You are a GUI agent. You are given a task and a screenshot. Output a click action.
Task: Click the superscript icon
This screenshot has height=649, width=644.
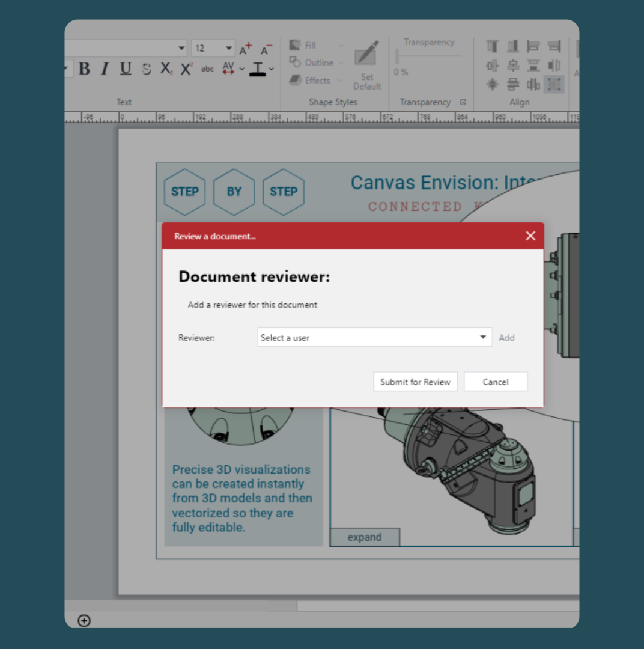coord(187,69)
